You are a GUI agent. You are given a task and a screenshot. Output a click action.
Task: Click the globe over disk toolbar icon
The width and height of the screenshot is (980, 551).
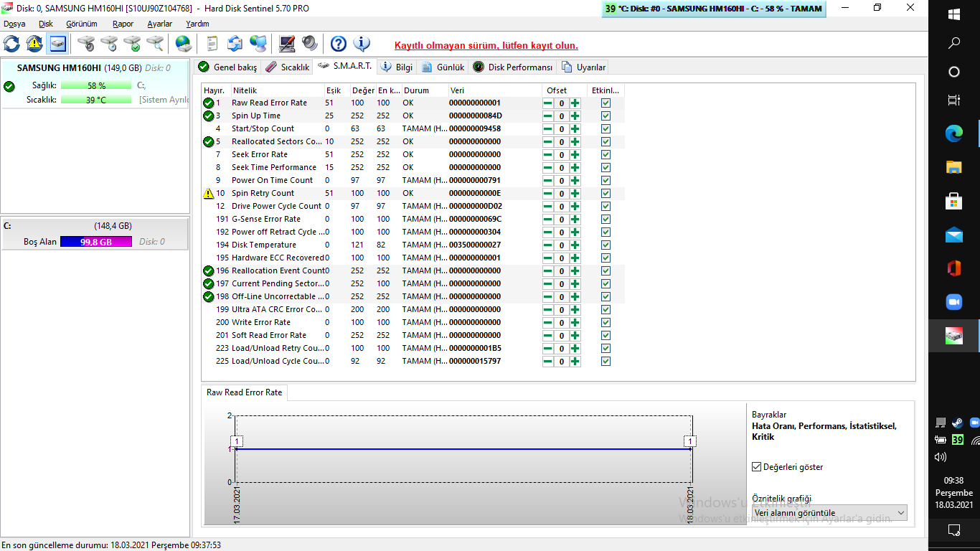coord(184,44)
